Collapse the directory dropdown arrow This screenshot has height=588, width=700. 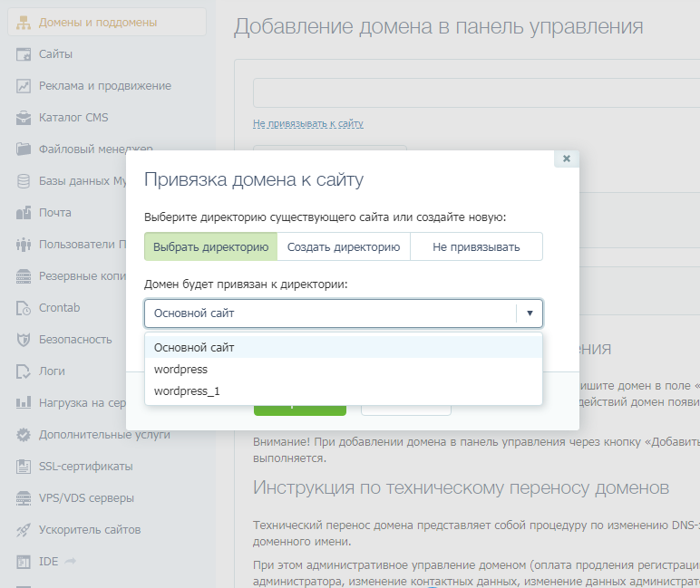[530, 313]
